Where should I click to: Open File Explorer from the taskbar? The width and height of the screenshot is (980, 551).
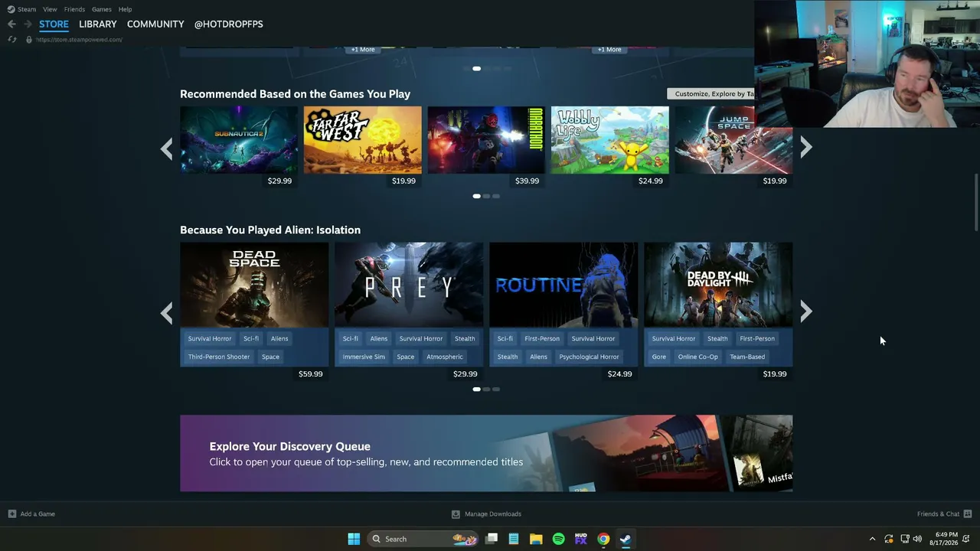tap(536, 539)
